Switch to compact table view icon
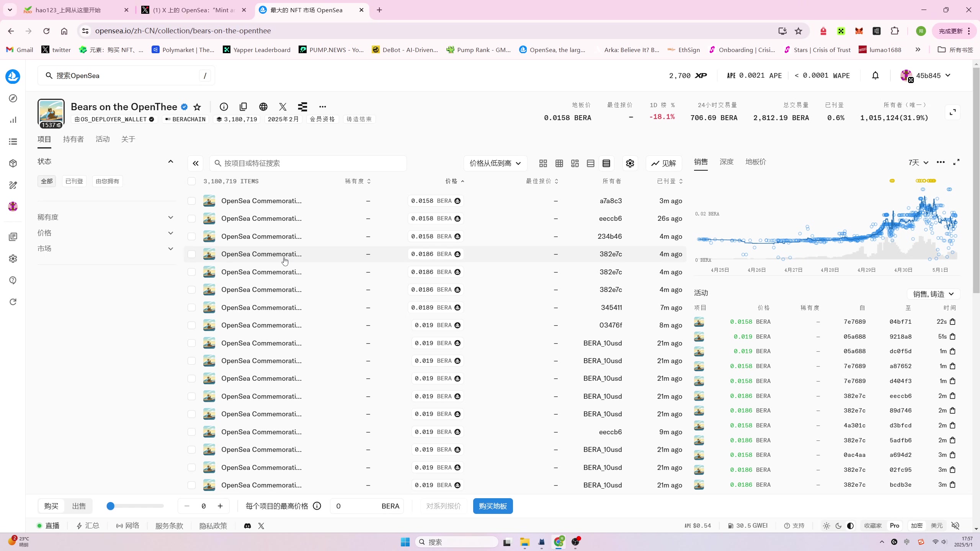The height and width of the screenshot is (551, 980). click(606, 163)
